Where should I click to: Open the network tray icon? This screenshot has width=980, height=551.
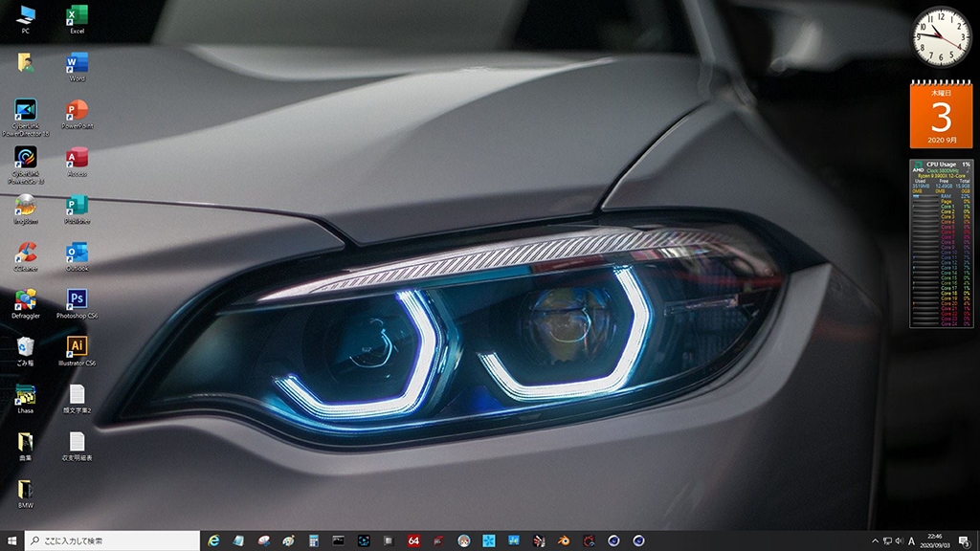tap(887, 541)
